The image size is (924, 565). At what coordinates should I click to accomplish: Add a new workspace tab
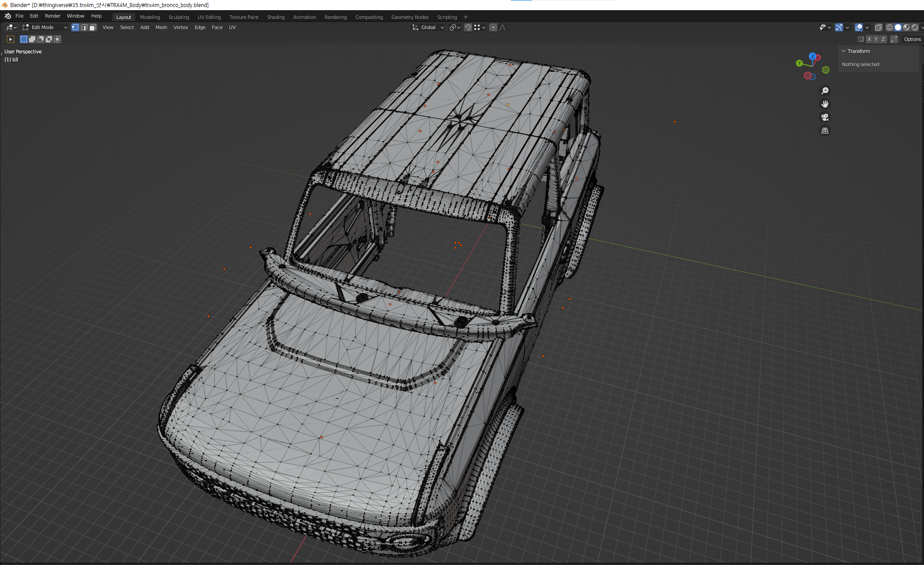click(466, 17)
